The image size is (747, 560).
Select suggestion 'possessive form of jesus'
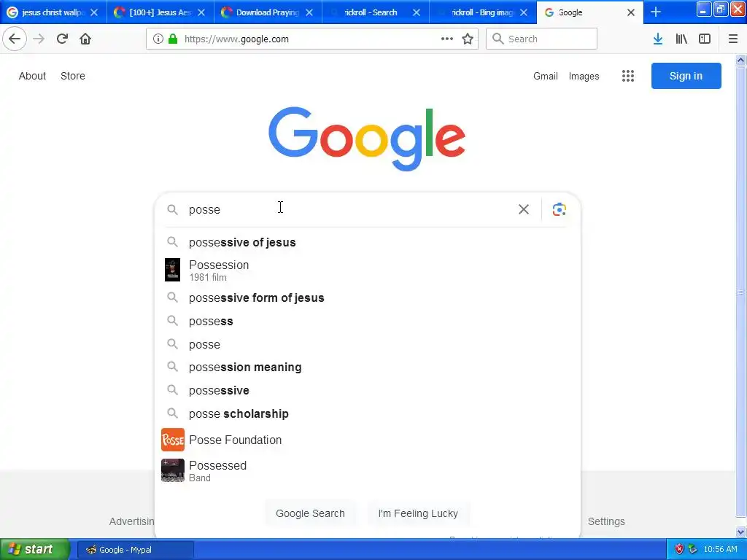coord(368,297)
